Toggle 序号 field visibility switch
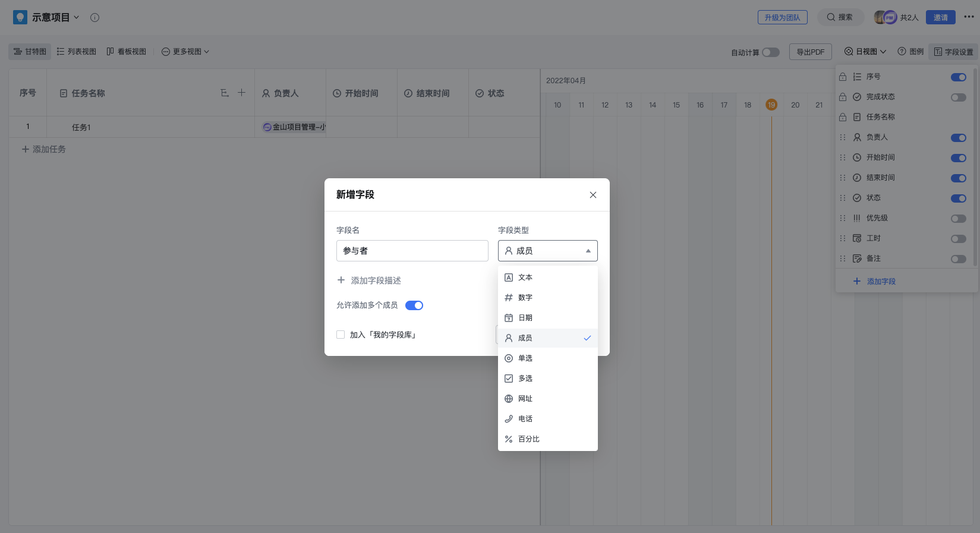Image resolution: width=980 pixels, height=533 pixels. pyautogui.click(x=959, y=77)
